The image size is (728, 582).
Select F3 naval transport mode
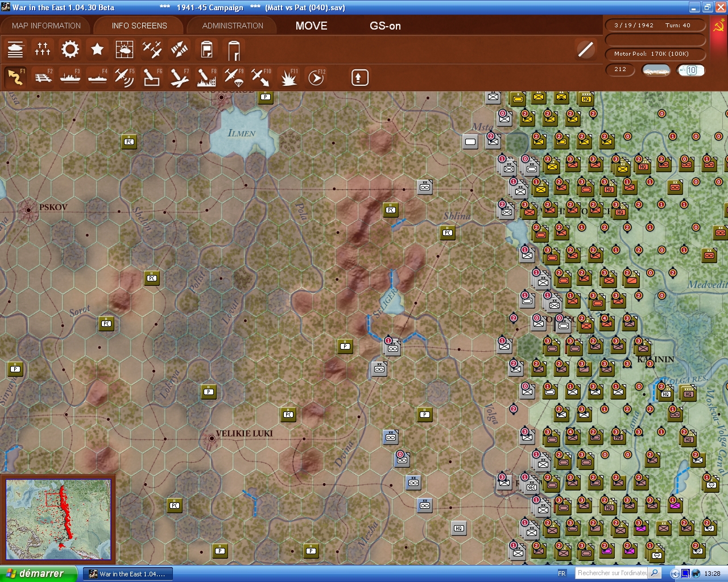coord(70,77)
